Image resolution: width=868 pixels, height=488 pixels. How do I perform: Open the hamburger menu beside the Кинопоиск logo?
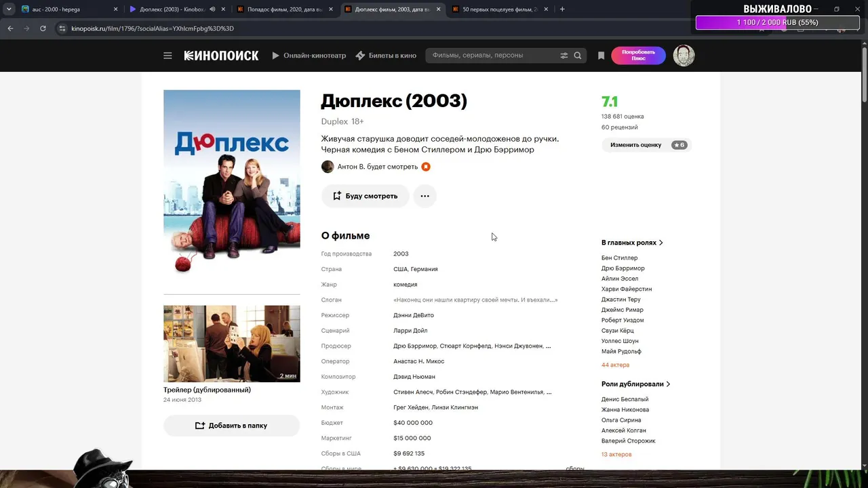pyautogui.click(x=167, y=56)
